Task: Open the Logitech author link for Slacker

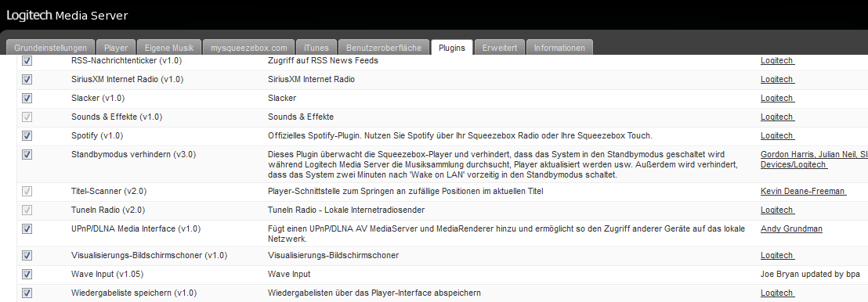Action: [777, 98]
